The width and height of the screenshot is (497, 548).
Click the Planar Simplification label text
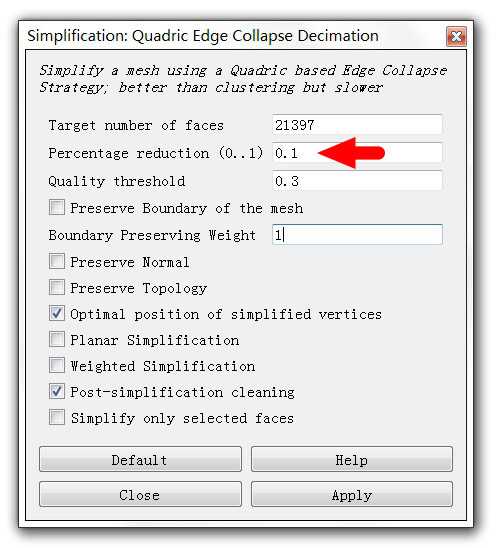pyautogui.click(x=154, y=340)
